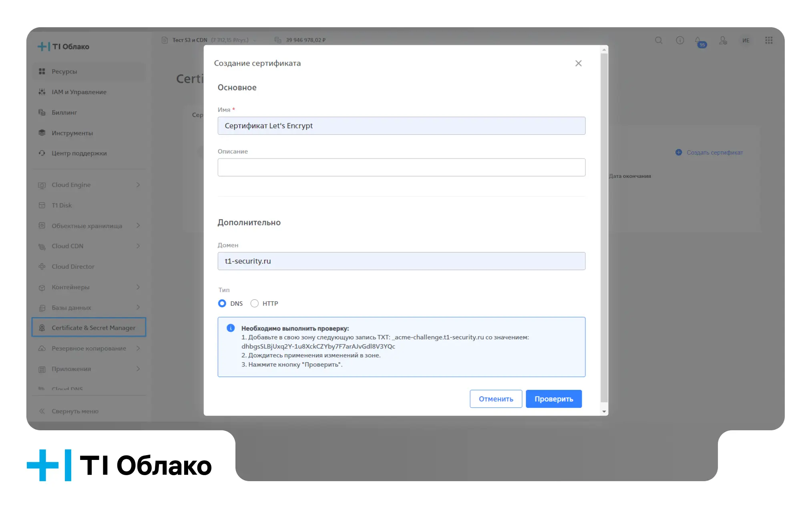Focus the Описание input field
812x508 pixels.
401,167
